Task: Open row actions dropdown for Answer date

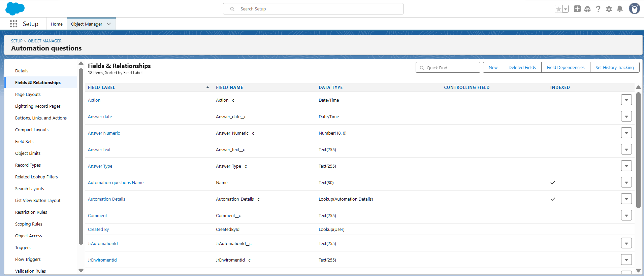Action: (626, 116)
